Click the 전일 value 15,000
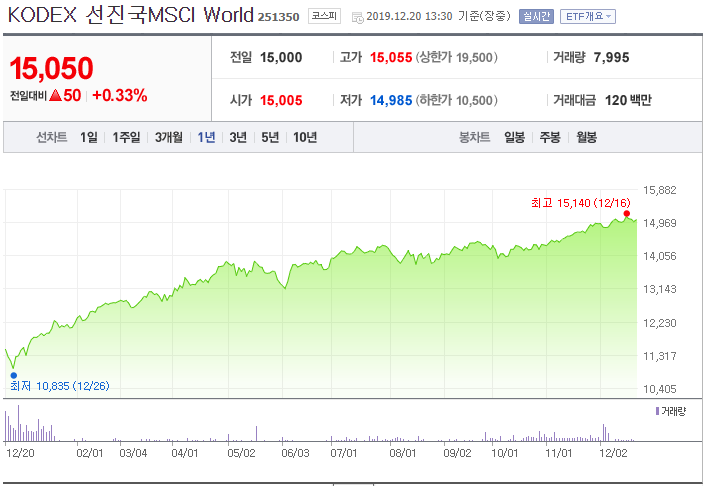 [281, 57]
